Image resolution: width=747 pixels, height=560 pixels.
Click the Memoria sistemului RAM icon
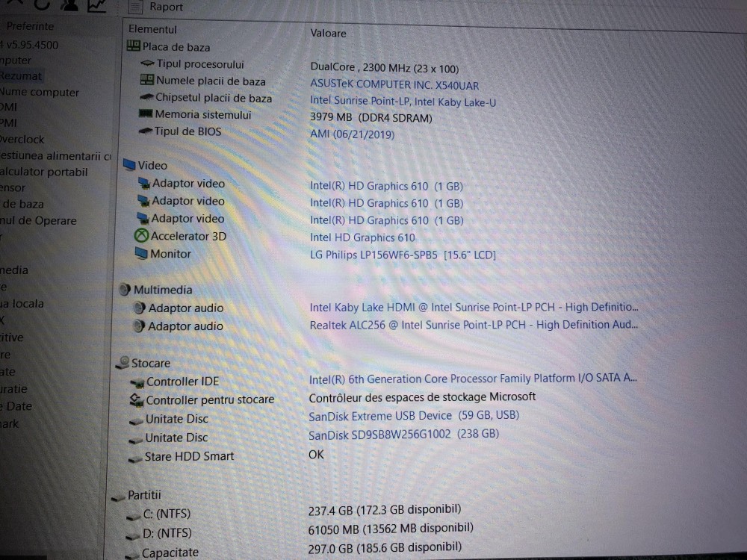pyautogui.click(x=146, y=113)
